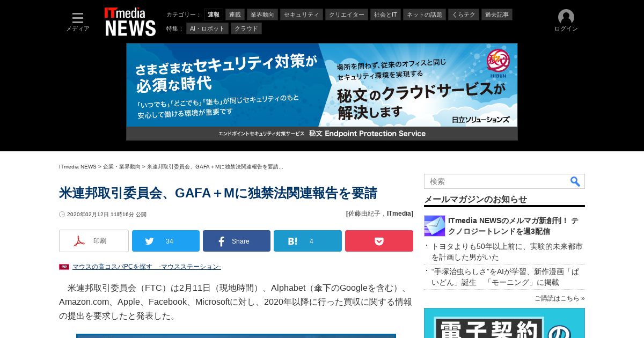Click the 秘文 cloud service banner ad
This screenshot has width=644, height=338.
(322, 92)
